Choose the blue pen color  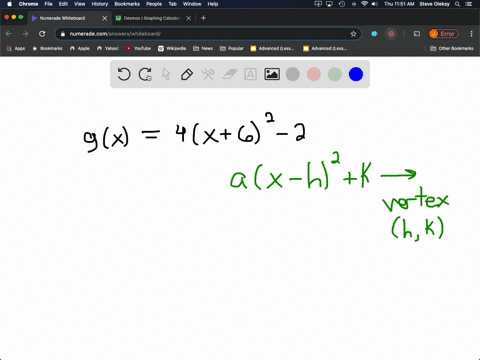tap(356, 74)
